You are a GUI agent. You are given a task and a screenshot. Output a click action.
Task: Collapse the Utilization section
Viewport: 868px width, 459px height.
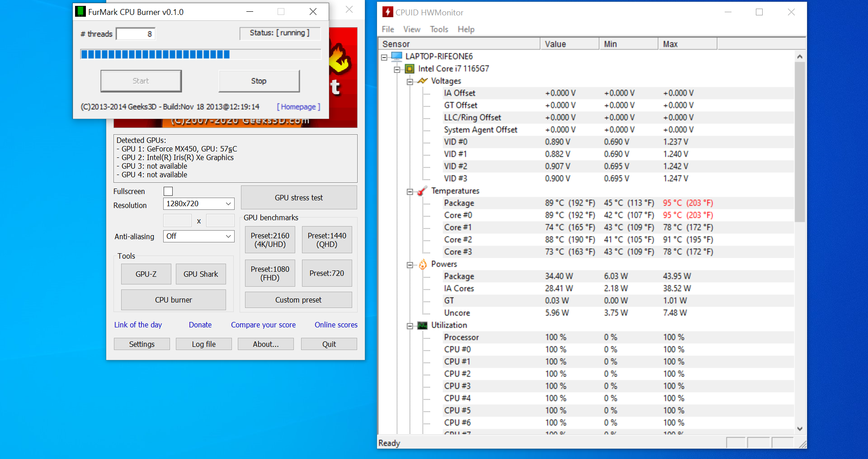[410, 326]
